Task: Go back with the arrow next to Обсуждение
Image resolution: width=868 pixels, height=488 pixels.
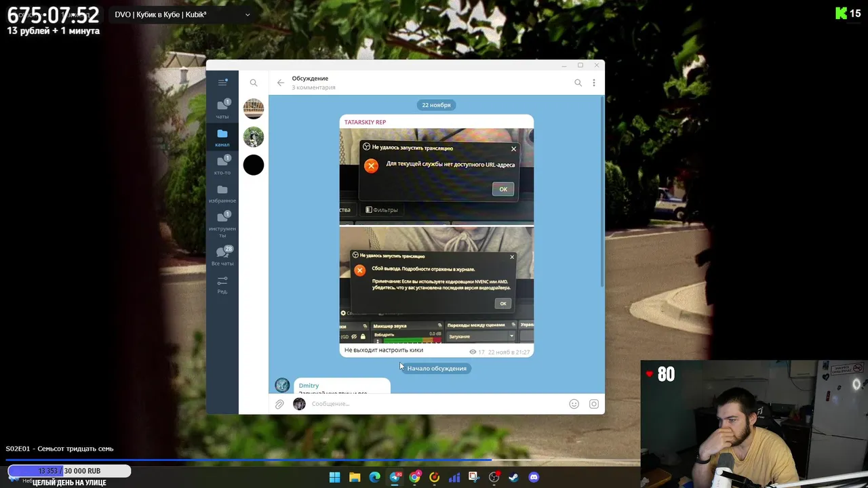Action: point(281,83)
